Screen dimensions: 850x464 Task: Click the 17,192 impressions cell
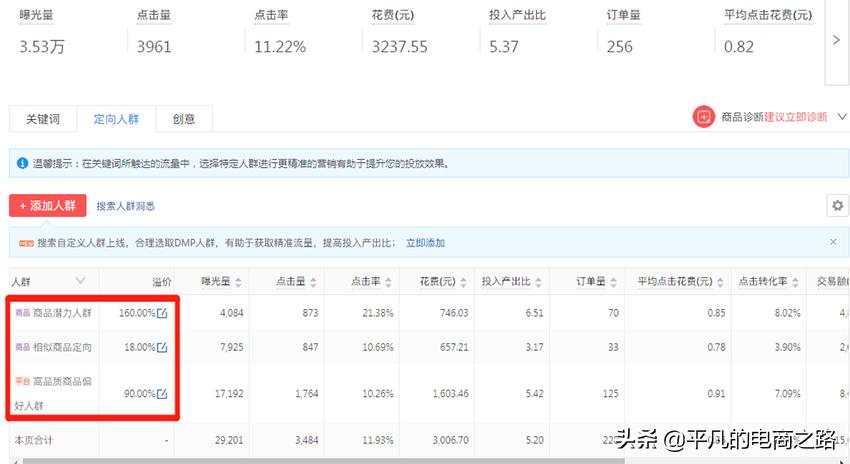[x=229, y=394]
